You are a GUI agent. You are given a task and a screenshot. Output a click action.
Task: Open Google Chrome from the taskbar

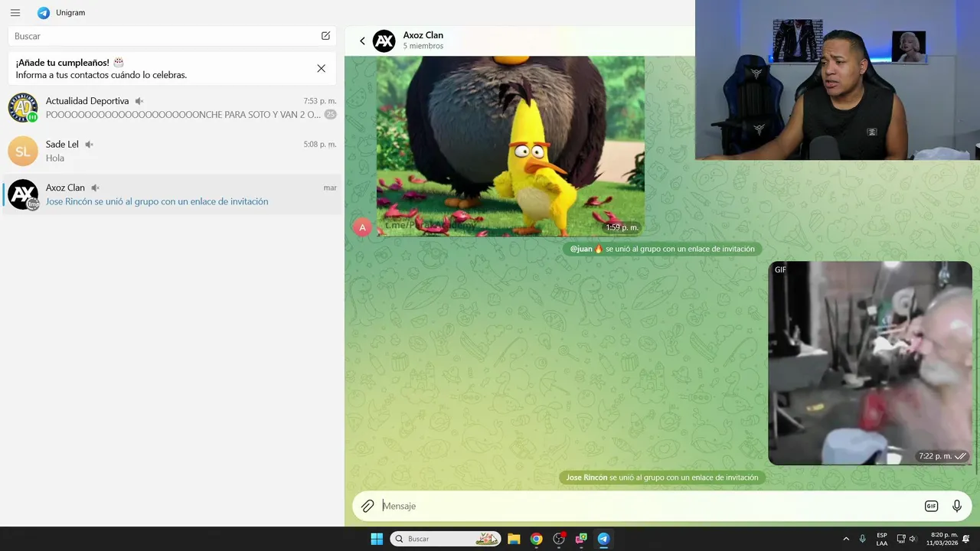536,539
